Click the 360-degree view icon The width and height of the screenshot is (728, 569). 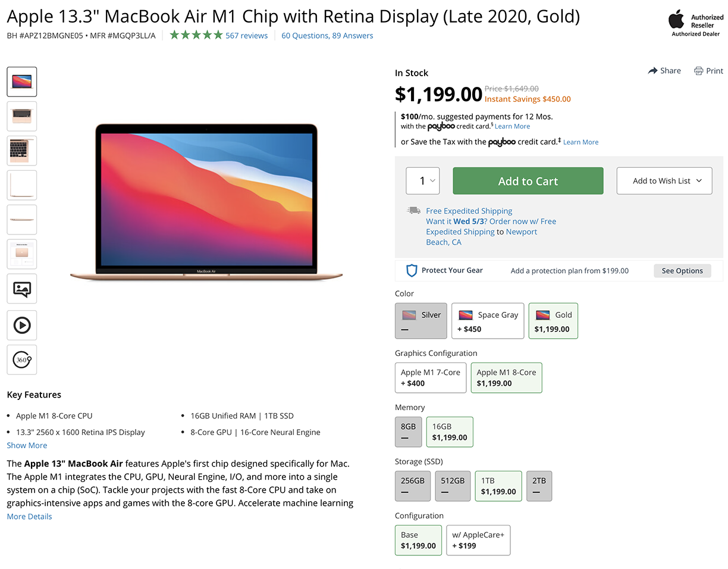[21, 359]
